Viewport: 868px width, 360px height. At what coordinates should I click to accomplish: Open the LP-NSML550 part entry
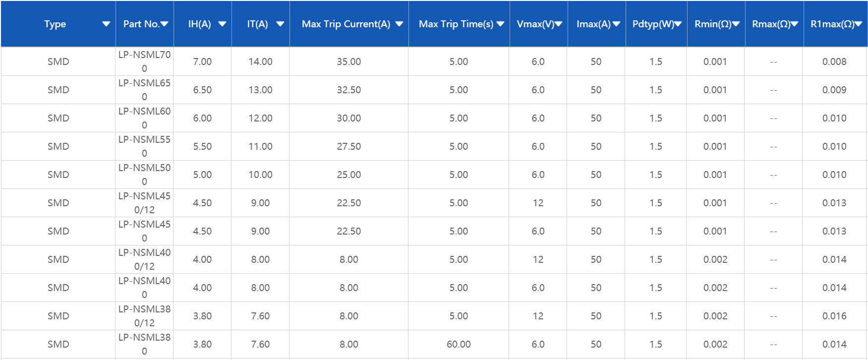coord(144,146)
